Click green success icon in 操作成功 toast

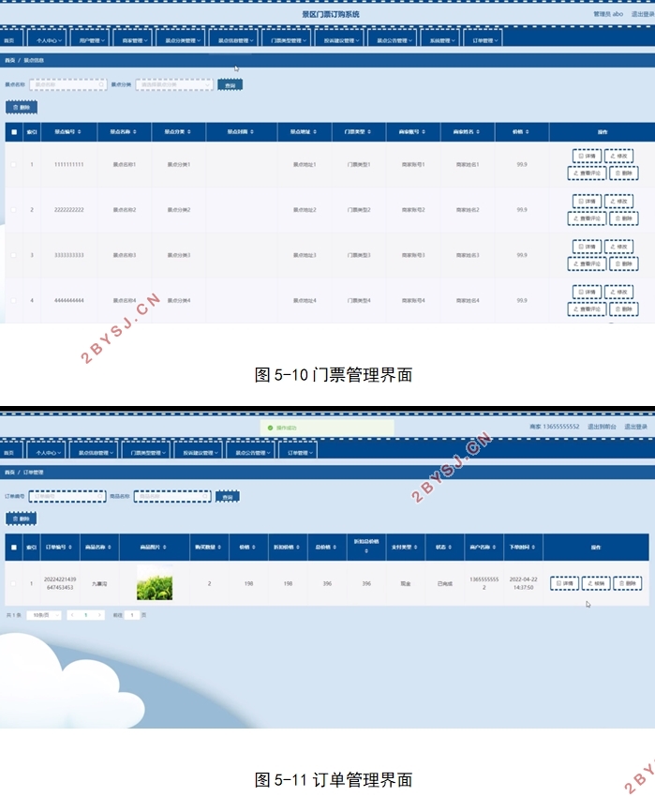pyautogui.click(x=270, y=428)
